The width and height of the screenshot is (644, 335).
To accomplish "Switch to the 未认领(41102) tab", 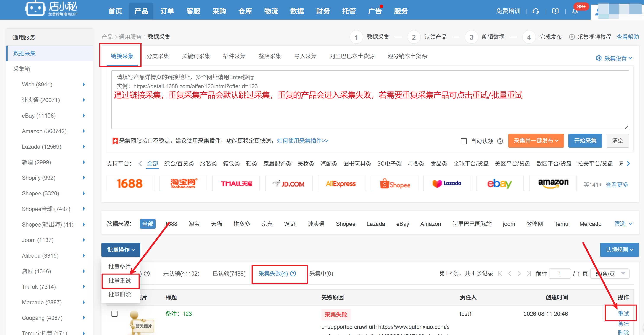I will tap(181, 274).
